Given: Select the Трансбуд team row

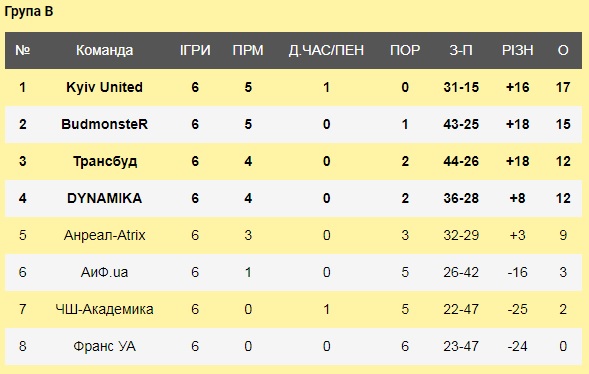Looking at the screenshot, I should click(x=293, y=161).
